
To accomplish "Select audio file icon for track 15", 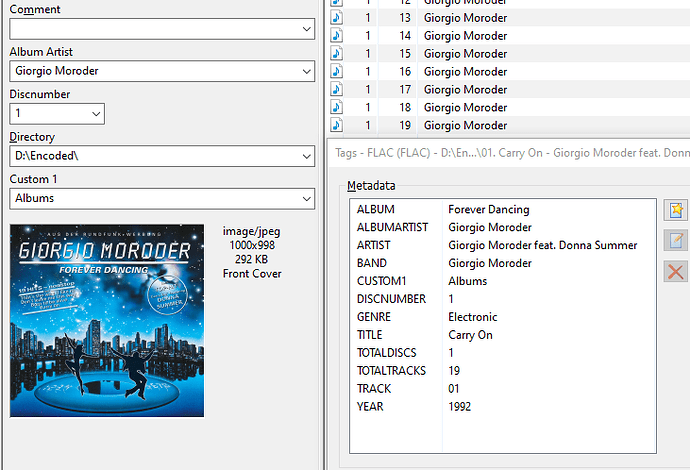I will 337,54.
